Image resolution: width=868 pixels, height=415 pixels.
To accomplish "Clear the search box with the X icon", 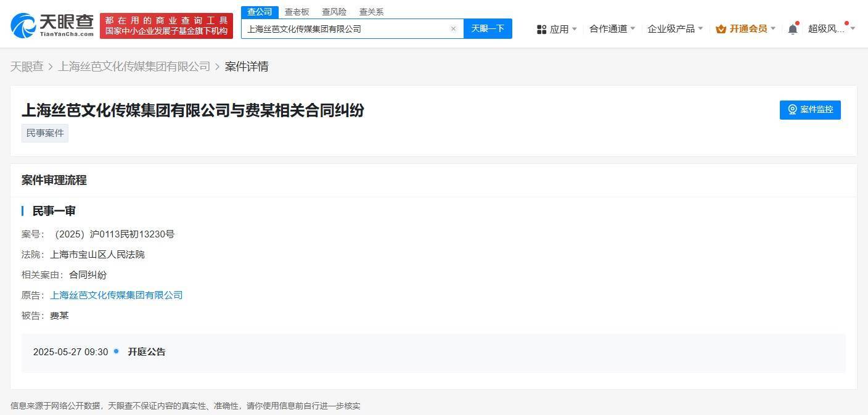I will 453,29.
